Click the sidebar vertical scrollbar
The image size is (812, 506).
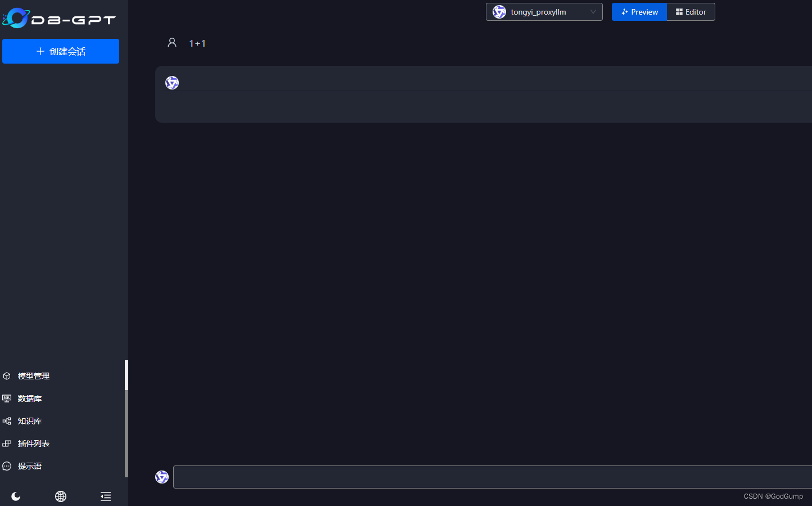[x=127, y=419]
